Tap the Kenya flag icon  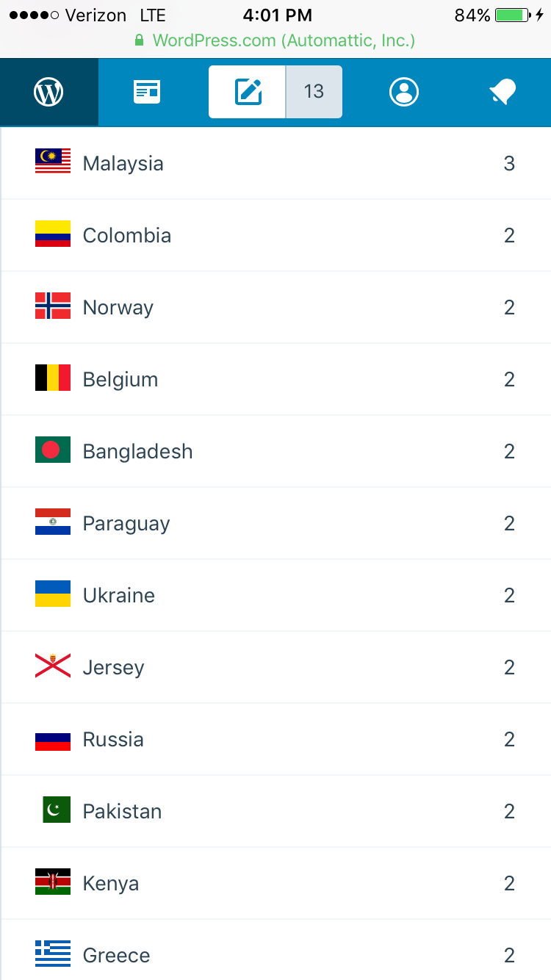tap(53, 883)
